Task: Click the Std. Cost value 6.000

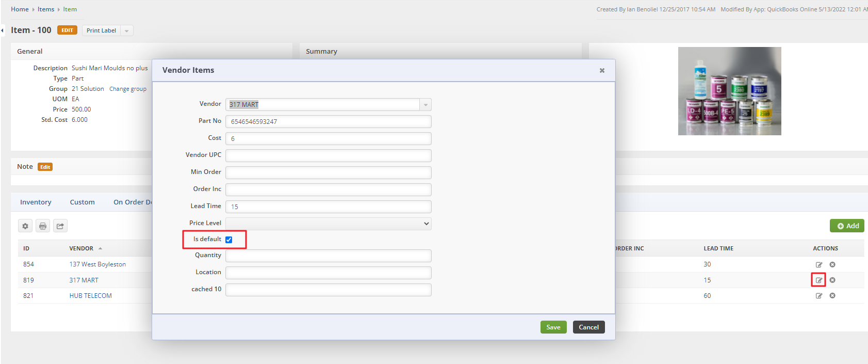Action: (79, 120)
